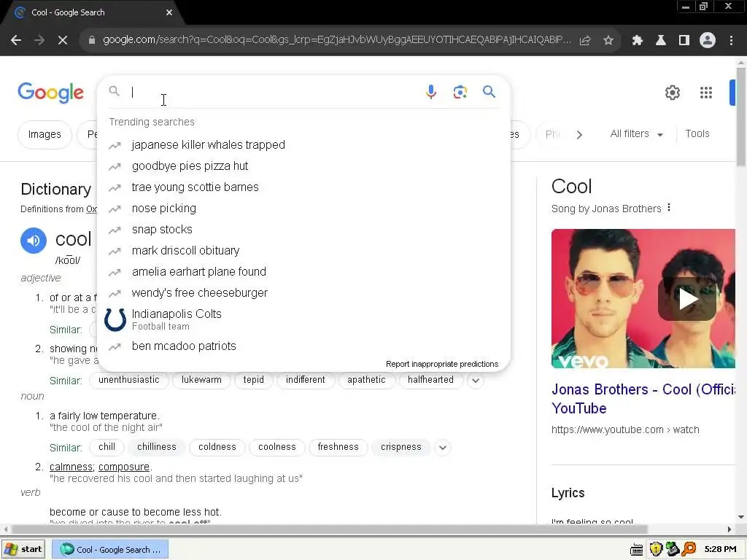747x560 pixels.
Task: Click the coolness synonym chip
Action: (276, 447)
